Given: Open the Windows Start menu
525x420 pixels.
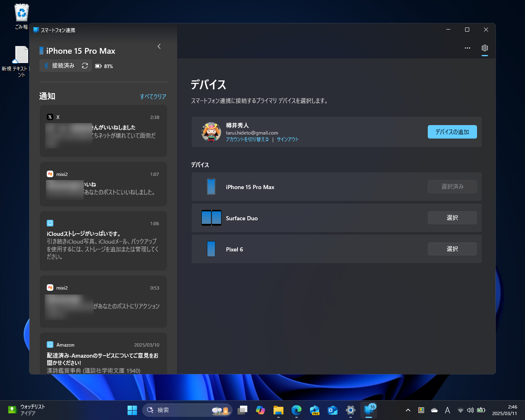Looking at the screenshot, I should tap(132, 410).
